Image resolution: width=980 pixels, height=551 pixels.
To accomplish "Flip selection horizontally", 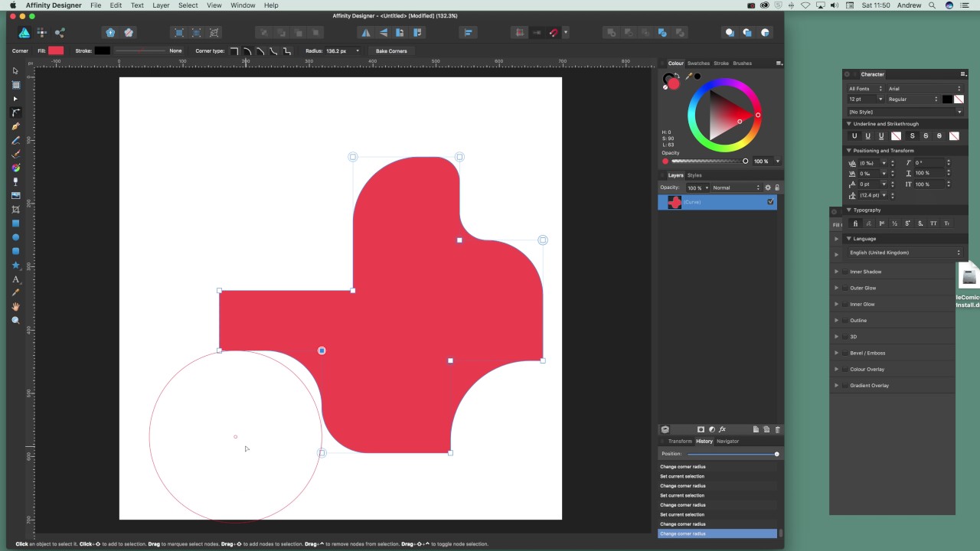I will (366, 32).
